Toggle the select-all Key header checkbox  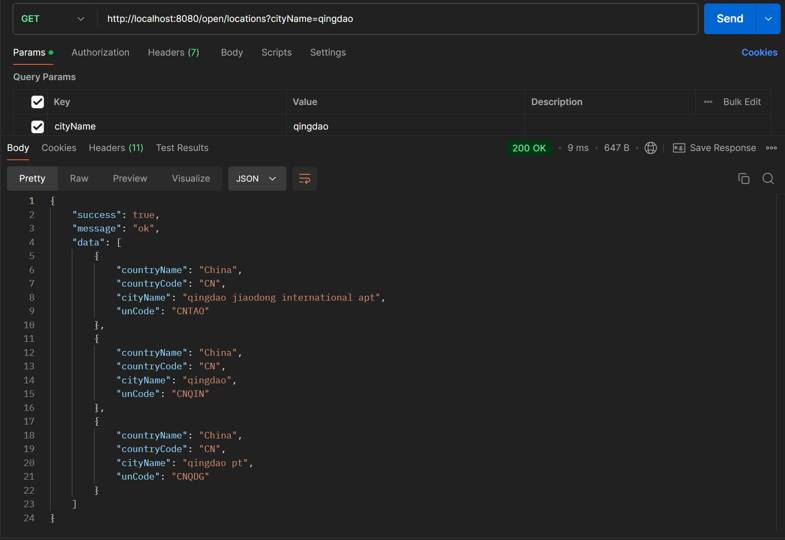[37, 102]
